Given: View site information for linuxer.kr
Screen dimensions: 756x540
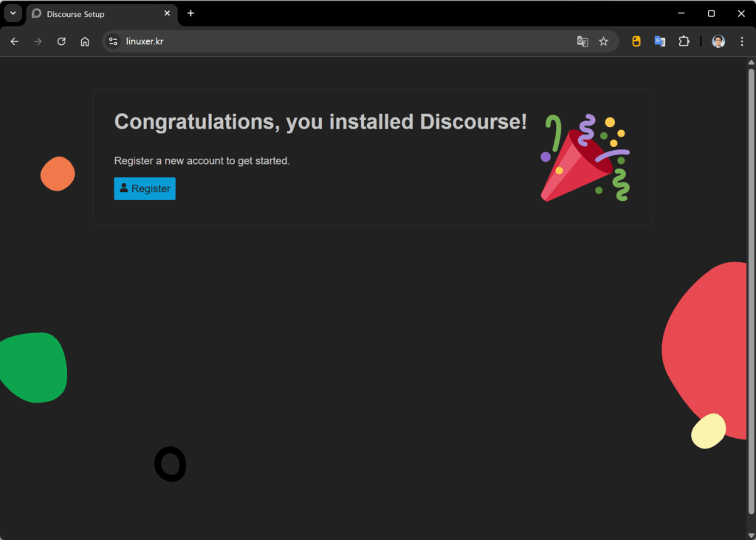Looking at the screenshot, I should click(113, 41).
